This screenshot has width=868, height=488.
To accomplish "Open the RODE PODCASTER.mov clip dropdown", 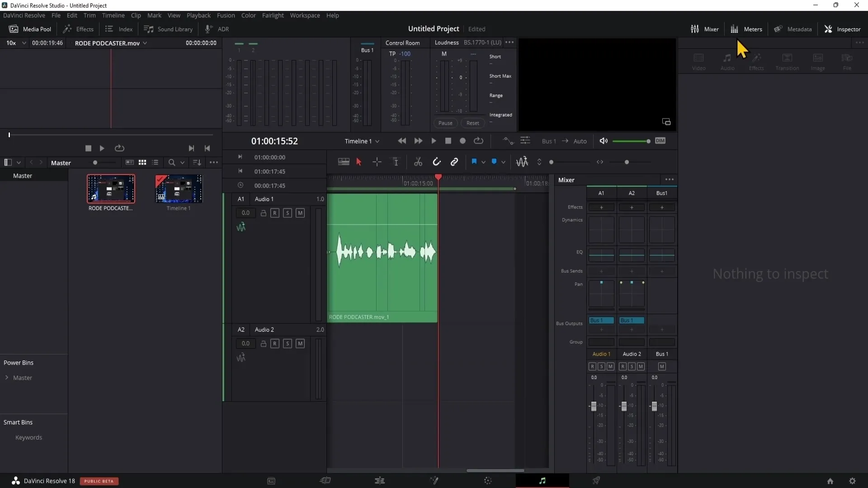I will tap(145, 43).
